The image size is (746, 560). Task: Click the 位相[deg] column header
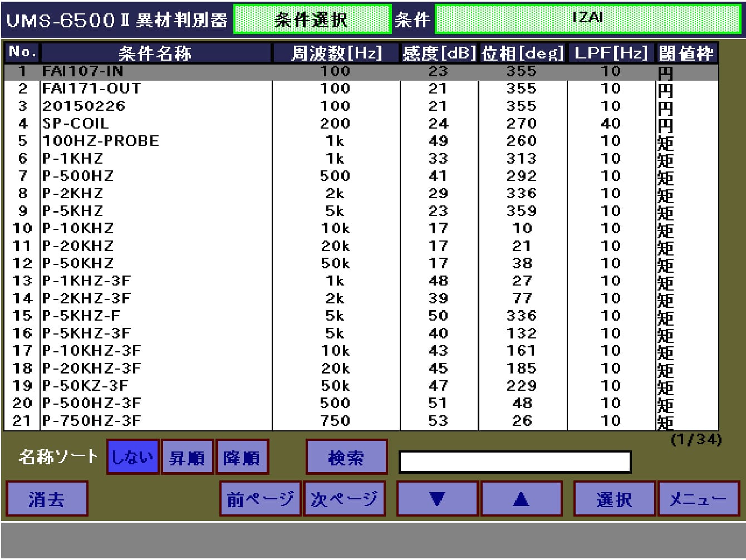click(x=522, y=53)
